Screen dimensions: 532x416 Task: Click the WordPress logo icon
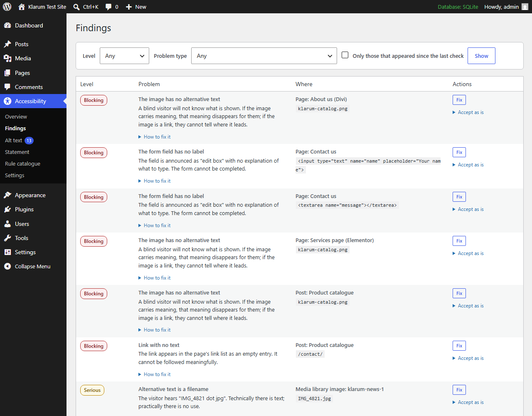[7, 7]
